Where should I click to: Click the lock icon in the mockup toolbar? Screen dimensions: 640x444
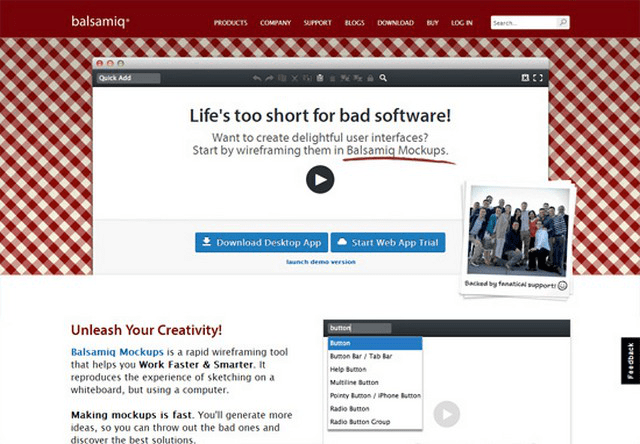370,78
